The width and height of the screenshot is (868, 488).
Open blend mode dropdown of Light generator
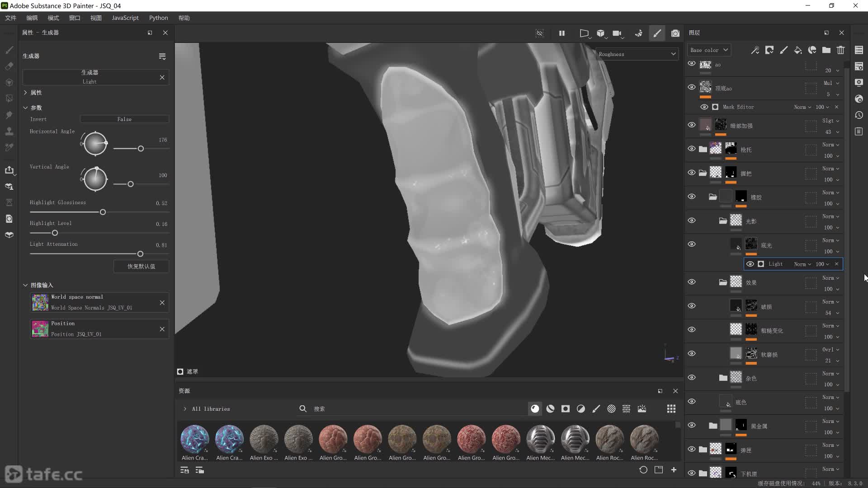pos(802,264)
